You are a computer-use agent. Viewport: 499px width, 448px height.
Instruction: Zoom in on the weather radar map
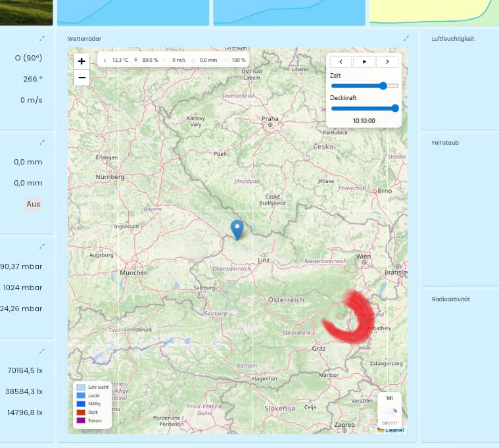click(82, 61)
